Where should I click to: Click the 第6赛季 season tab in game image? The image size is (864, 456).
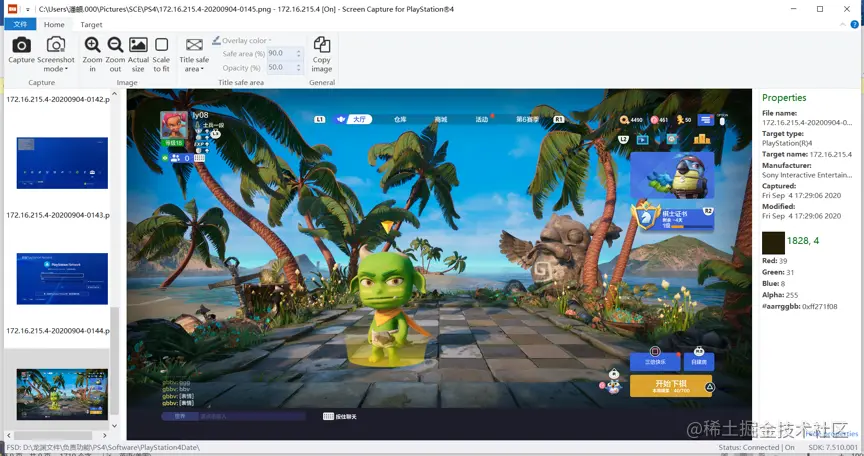(527, 119)
